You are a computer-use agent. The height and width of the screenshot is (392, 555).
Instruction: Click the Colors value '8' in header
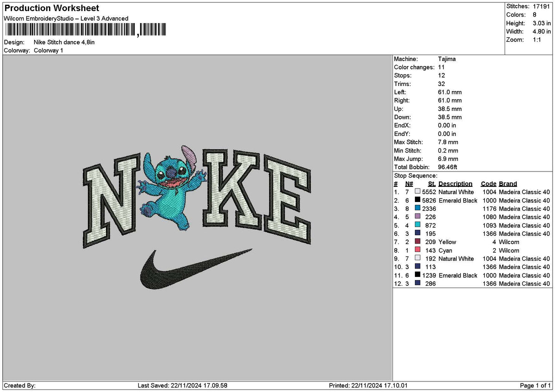[x=535, y=15]
